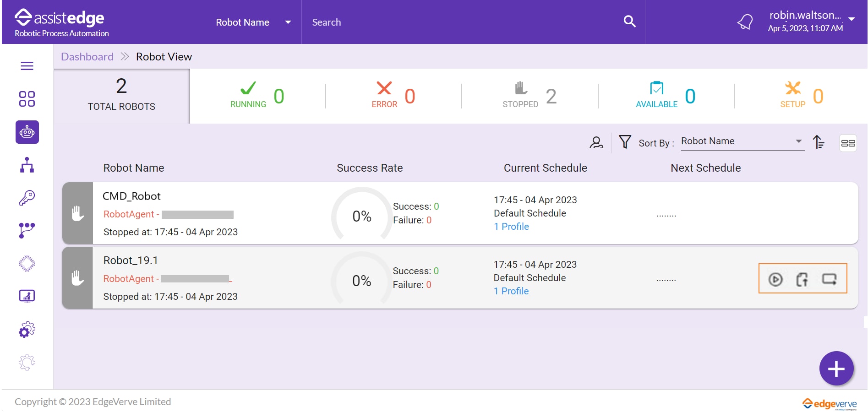Select the CMD_Robot name text
Image resolution: width=868 pixels, height=412 pixels.
pos(131,196)
